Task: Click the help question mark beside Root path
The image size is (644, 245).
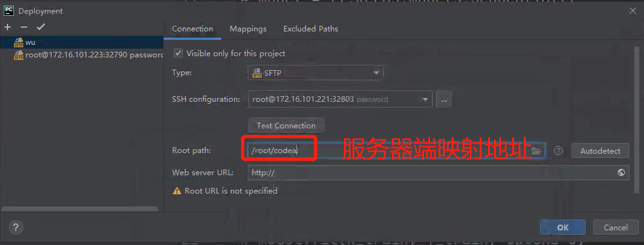Action: click(x=558, y=151)
